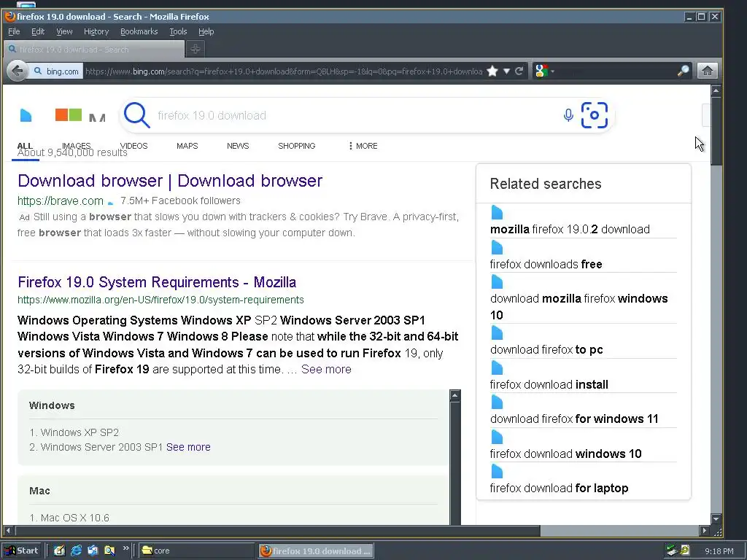Viewport: 747px width, 560px height.
Task: Launch Internet Explorer from quick launch
Action: click(76, 551)
